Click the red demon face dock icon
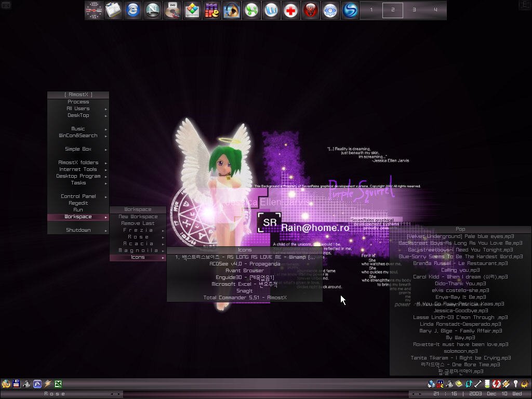This screenshot has width=532, height=399. point(310,10)
